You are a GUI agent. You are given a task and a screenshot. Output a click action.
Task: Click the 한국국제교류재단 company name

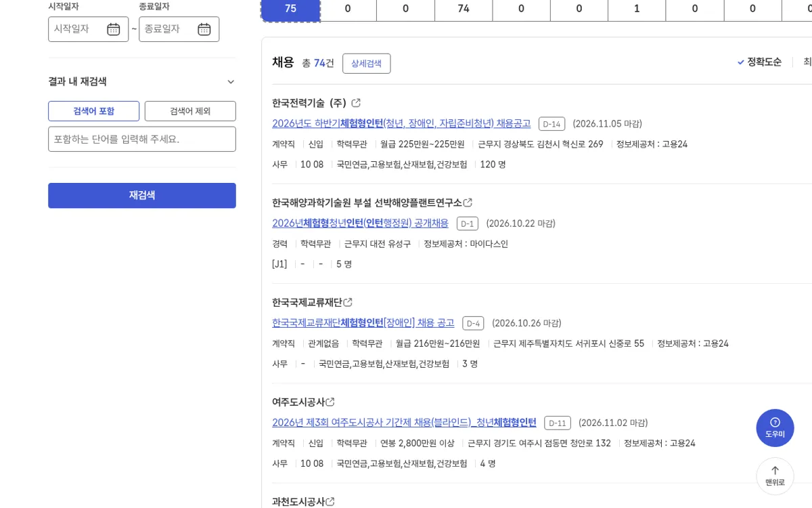307,302
